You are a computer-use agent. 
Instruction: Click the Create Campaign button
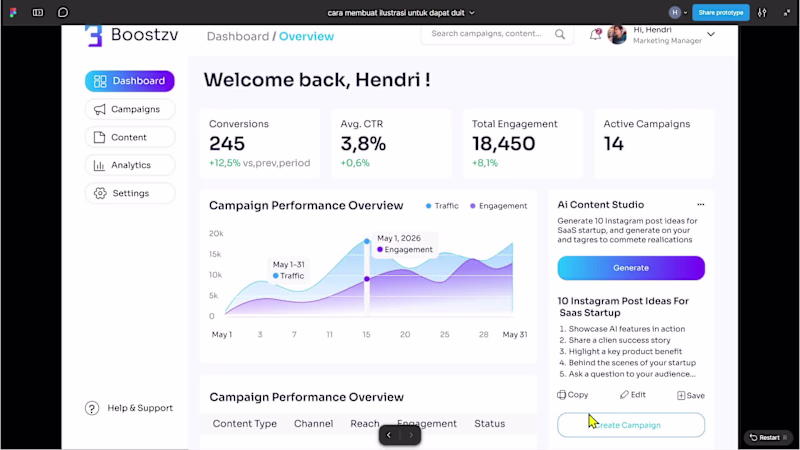click(631, 425)
